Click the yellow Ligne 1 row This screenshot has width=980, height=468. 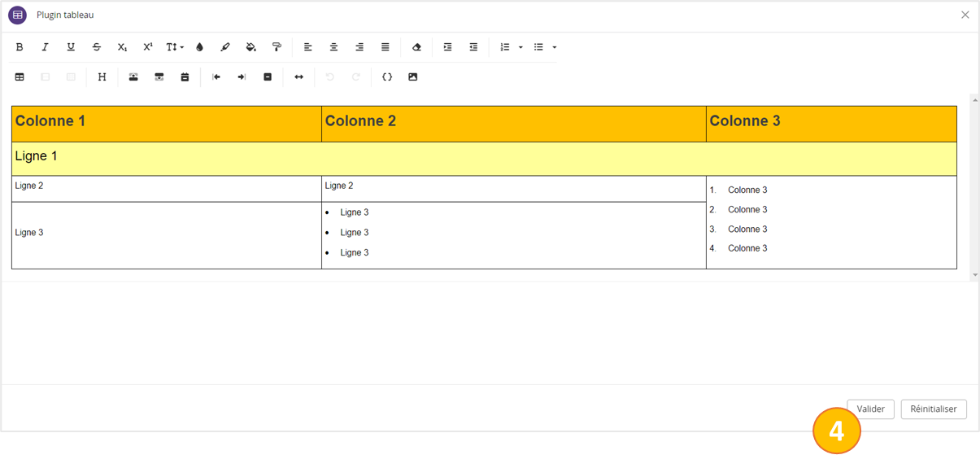484,159
